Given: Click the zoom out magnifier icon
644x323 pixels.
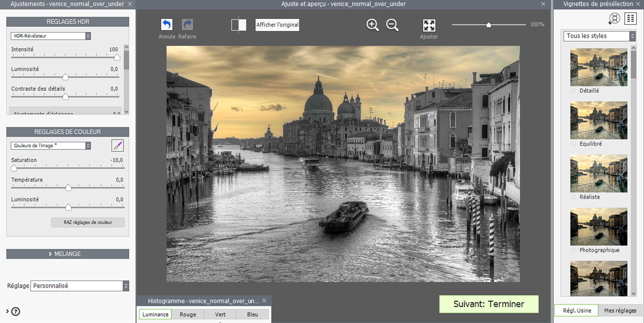Looking at the screenshot, I should coord(392,25).
